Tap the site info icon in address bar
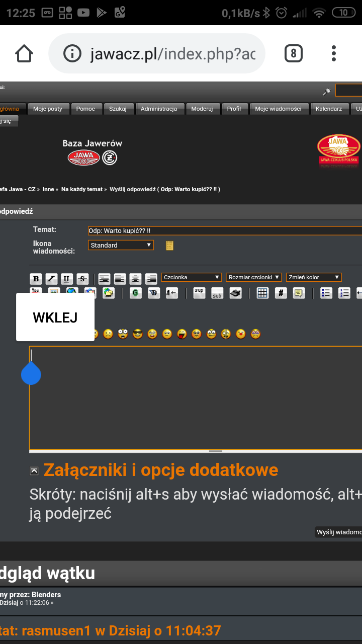The width and height of the screenshot is (362, 644). click(72, 53)
